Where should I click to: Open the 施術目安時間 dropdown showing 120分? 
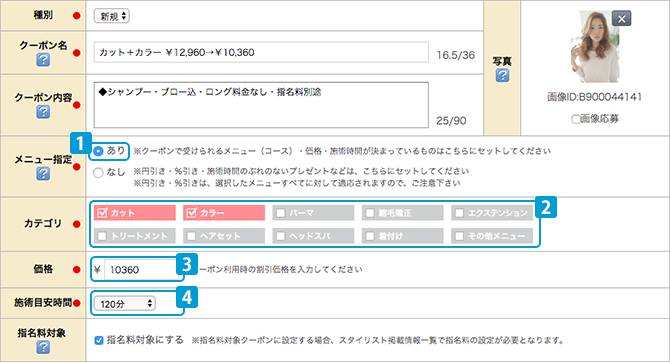(x=124, y=303)
